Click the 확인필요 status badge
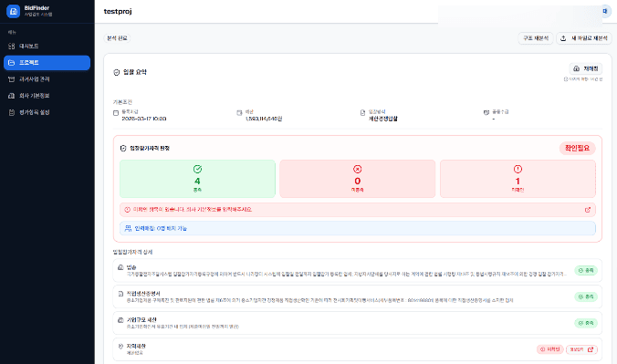 coord(577,149)
